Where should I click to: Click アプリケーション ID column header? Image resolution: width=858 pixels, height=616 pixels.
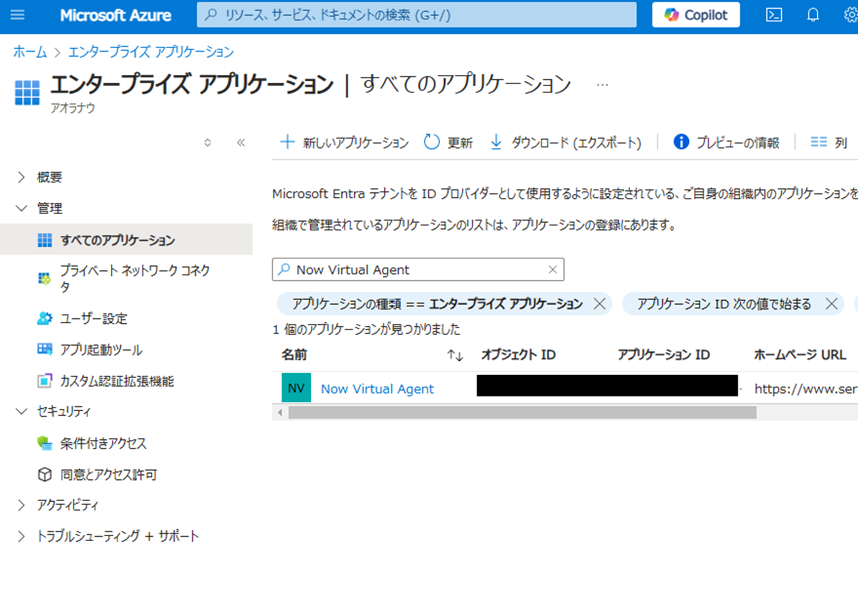point(663,354)
